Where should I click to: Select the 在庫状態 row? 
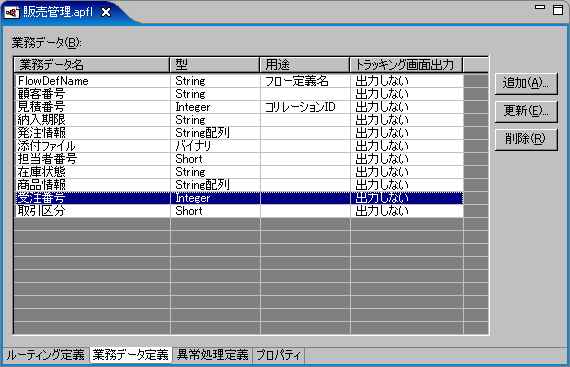239,172
